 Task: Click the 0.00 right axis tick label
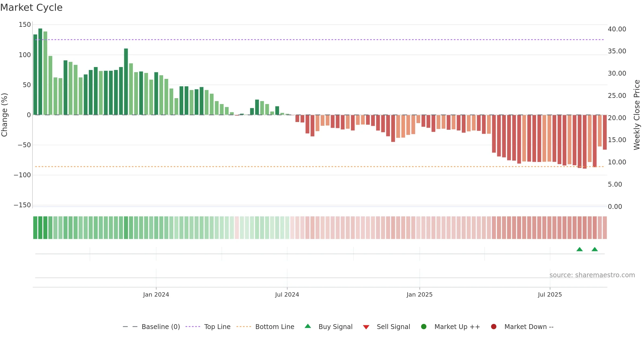(615, 207)
